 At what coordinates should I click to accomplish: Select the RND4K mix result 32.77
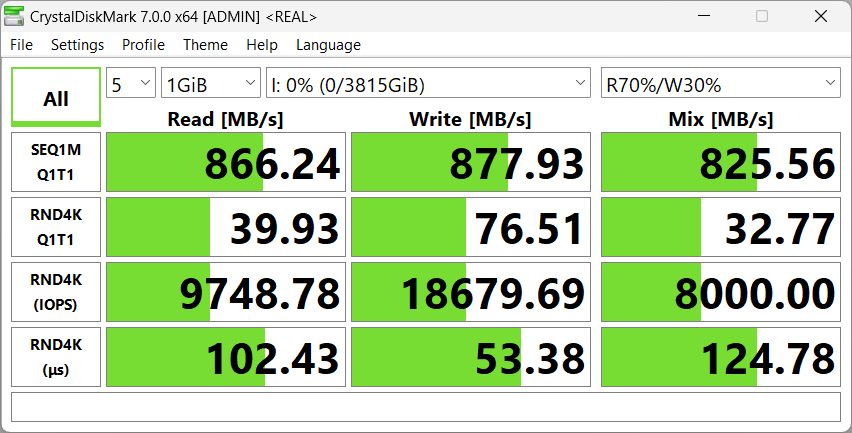(721, 227)
